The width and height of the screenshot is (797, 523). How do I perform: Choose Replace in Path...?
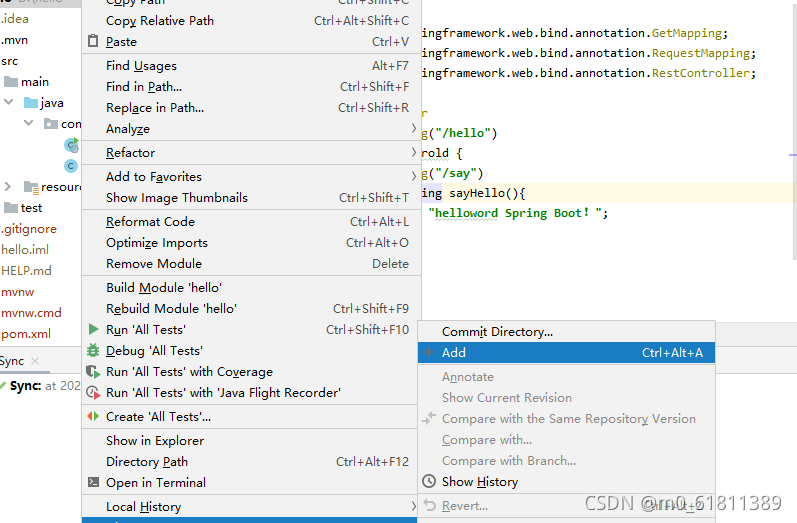(x=251, y=108)
